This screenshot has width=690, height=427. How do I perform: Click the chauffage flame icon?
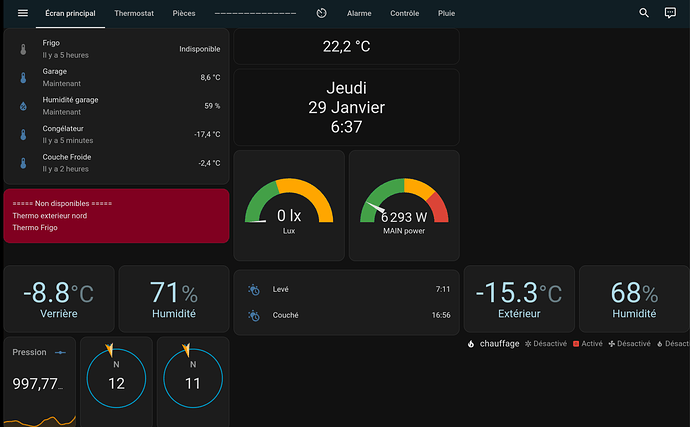(471, 344)
